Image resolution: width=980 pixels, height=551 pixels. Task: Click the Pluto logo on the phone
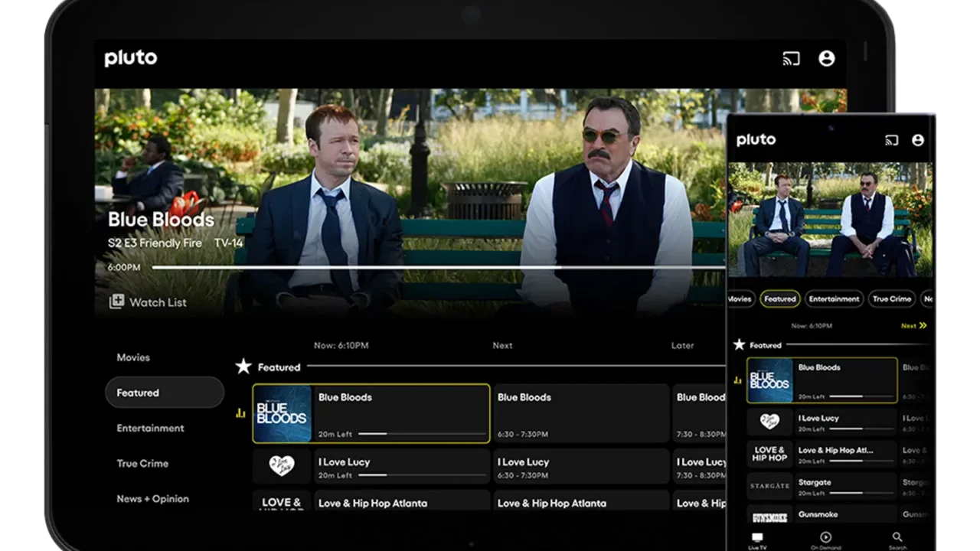pos(756,140)
